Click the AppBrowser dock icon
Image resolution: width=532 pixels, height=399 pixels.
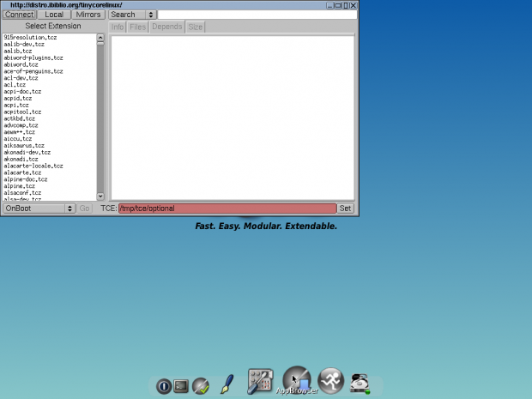pyautogui.click(x=297, y=380)
